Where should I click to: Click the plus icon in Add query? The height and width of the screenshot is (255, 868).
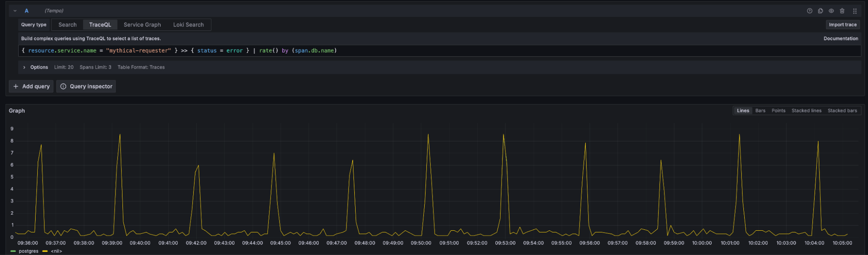click(x=16, y=86)
